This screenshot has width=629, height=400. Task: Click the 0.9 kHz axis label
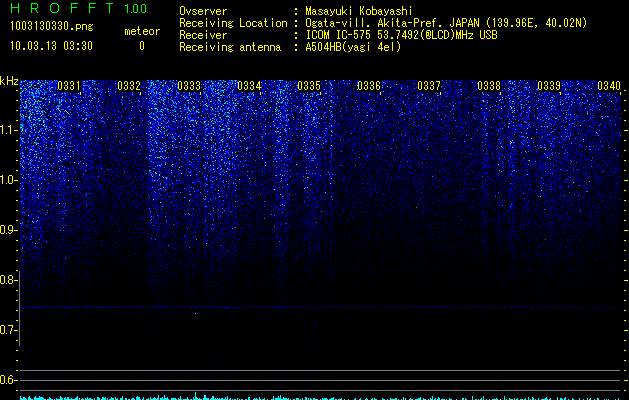(8, 230)
